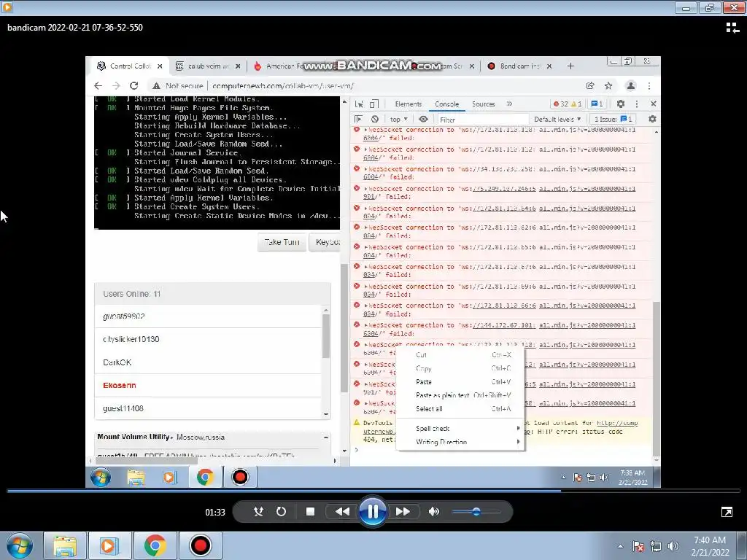The width and height of the screenshot is (747, 560).
Task: Open a new tab in the recorded Chrome
Action: (x=570, y=66)
